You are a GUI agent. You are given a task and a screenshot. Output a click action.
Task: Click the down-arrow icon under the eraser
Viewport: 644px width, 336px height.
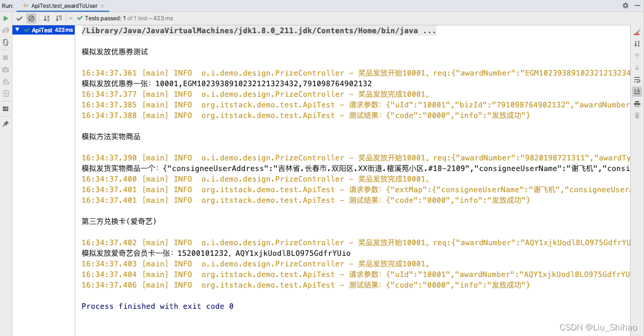pos(637,44)
